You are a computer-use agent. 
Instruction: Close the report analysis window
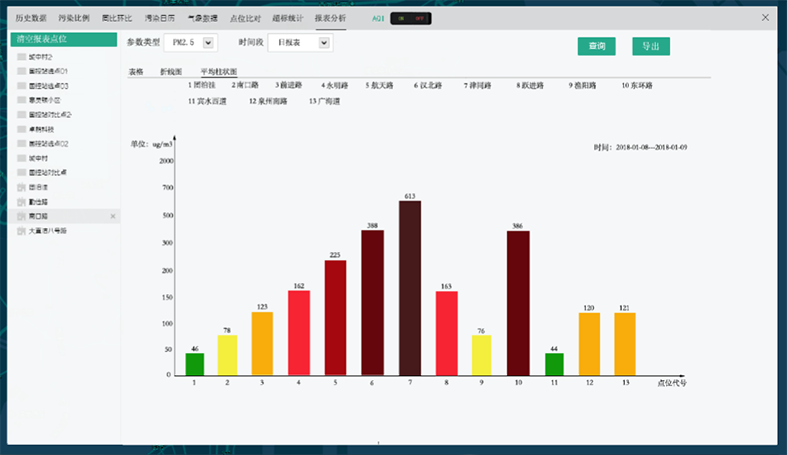[x=765, y=18]
